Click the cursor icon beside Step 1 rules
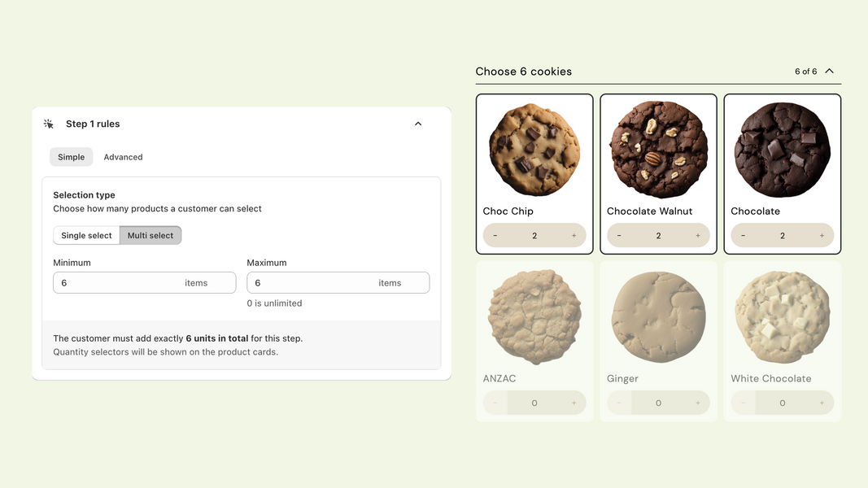Viewport: 868px width, 488px height. pos(49,124)
